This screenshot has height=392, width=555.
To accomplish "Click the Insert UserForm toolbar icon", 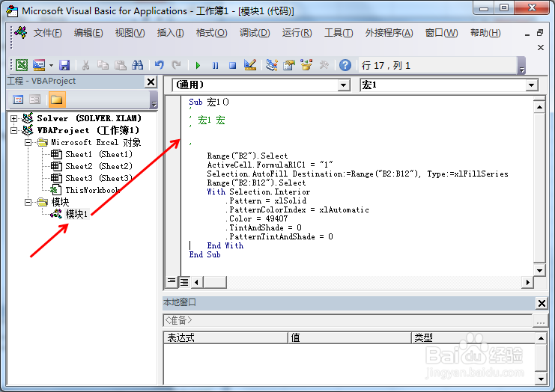I will (x=39, y=65).
